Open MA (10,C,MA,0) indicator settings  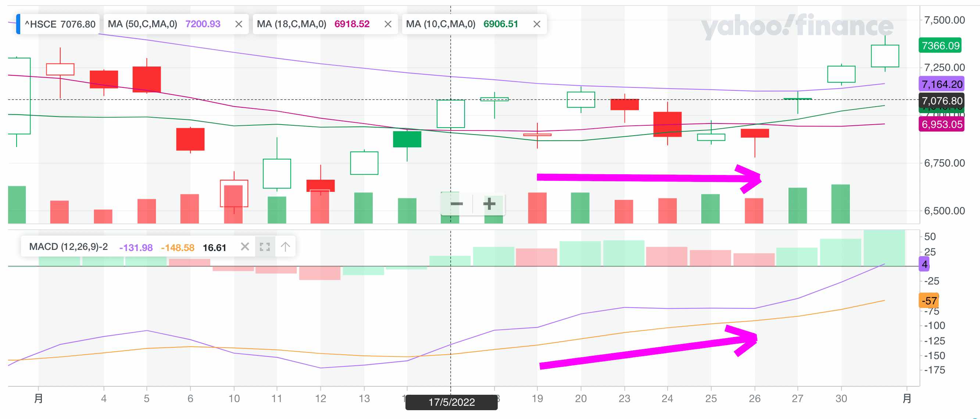(x=440, y=24)
